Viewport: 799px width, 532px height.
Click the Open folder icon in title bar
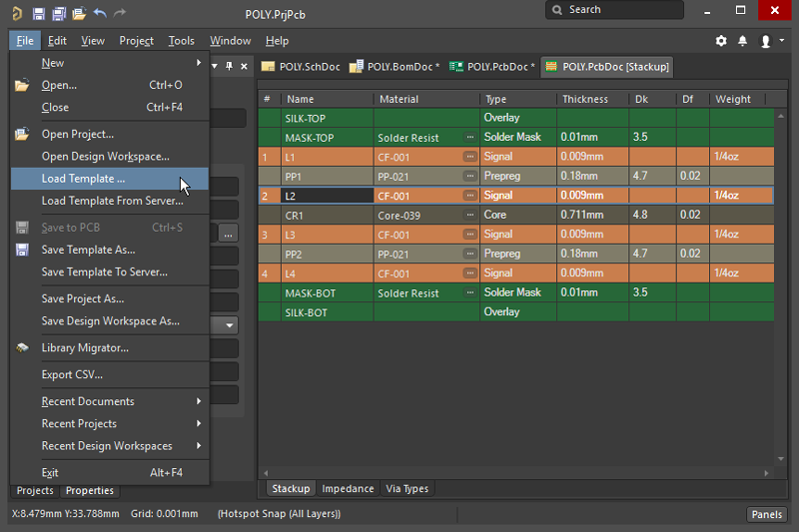79,13
